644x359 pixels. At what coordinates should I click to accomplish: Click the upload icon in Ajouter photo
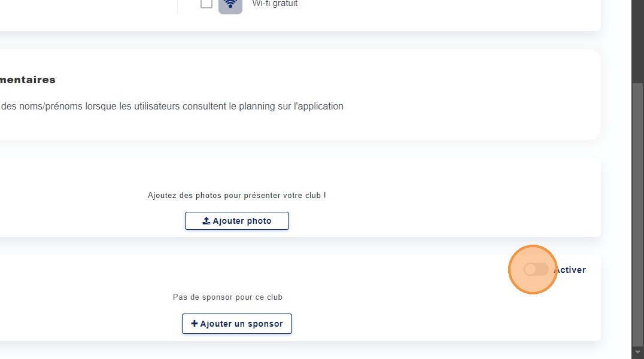(206, 221)
